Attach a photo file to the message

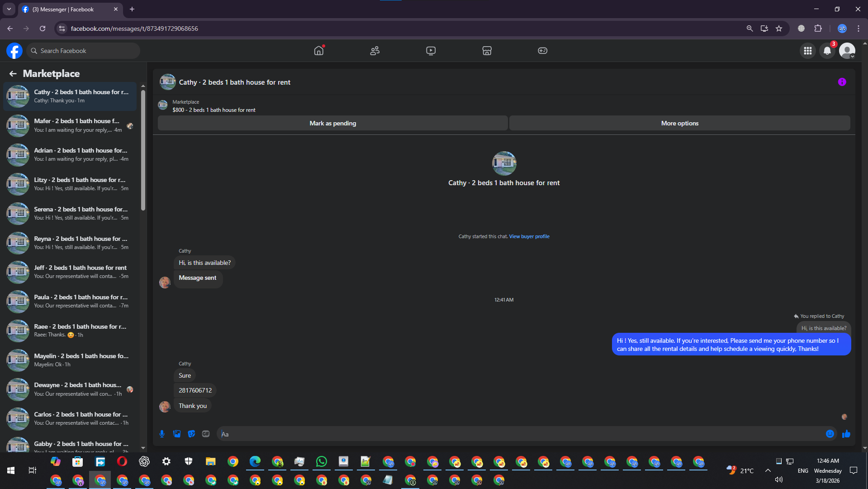177,434
